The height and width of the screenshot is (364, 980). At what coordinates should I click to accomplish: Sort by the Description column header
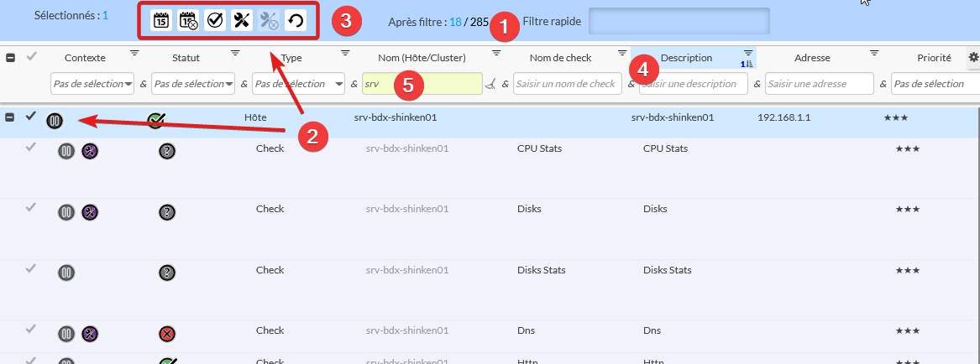[x=686, y=58]
